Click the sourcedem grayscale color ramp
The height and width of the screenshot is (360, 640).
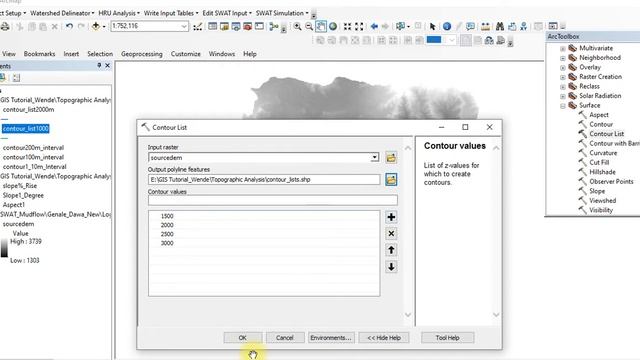click(4, 248)
